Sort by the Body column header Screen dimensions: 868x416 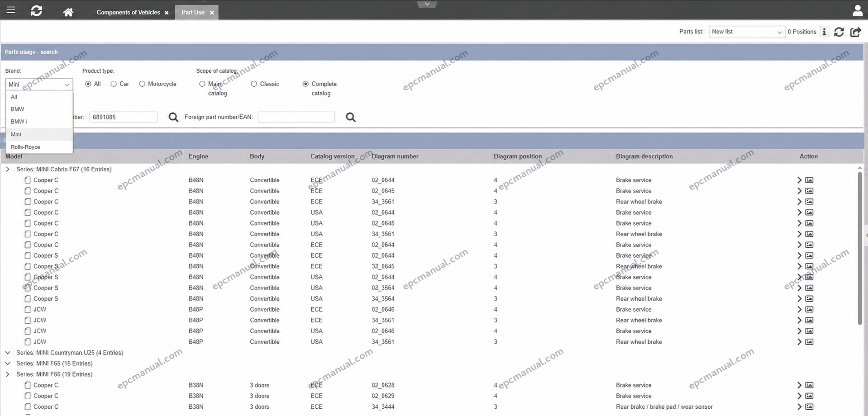(257, 156)
